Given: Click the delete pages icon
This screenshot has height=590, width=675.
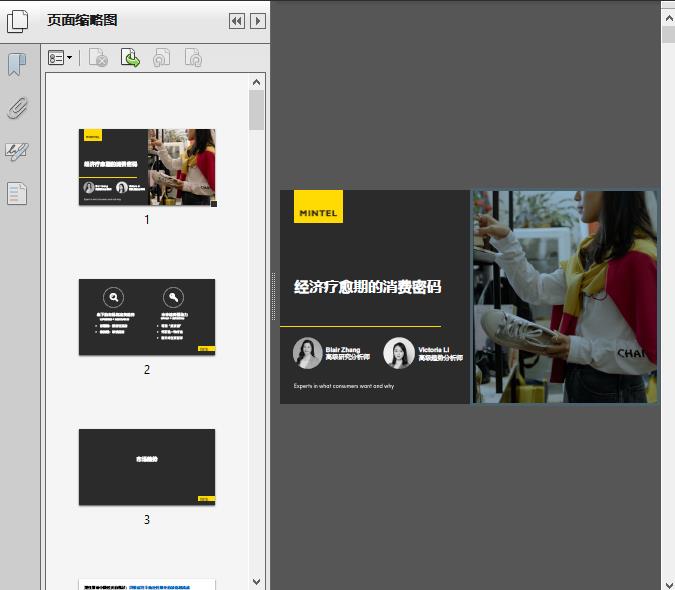Looking at the screenshot, I should 98,58.
